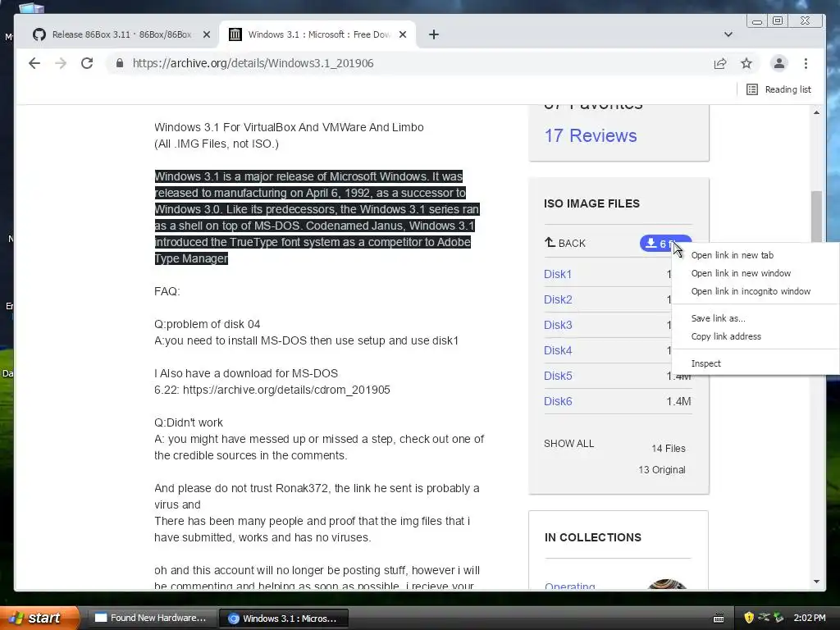Reload the archive.org page
Screen dimensions: 840x630
click(87, 63)
